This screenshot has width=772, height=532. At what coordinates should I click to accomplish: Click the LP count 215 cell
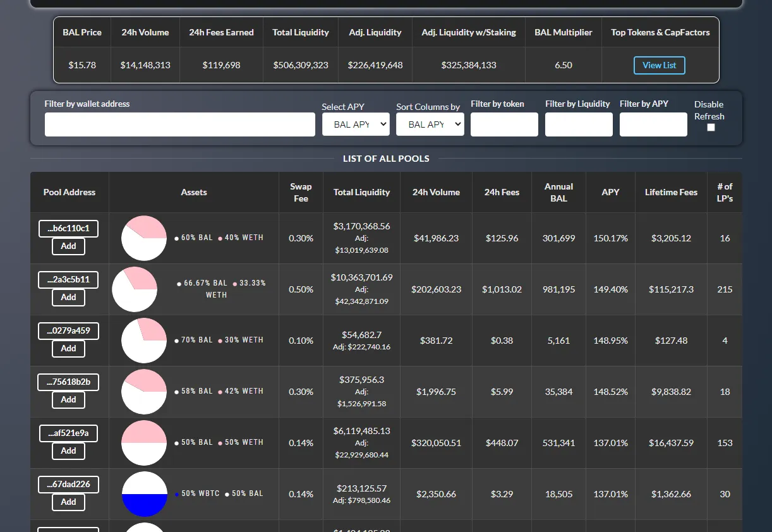coord(725,289)
